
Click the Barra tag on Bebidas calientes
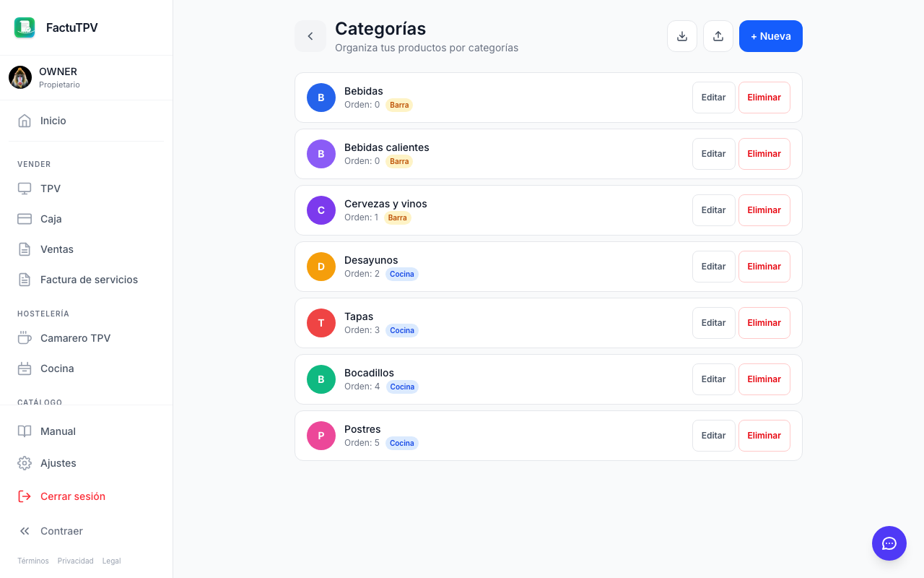coord(399,161)
